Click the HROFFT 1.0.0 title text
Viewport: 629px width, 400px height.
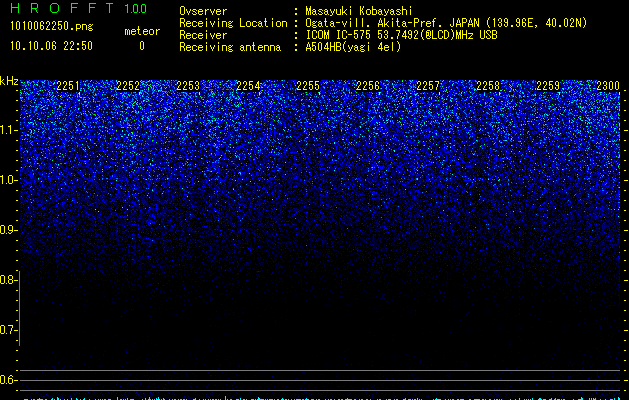78,8
